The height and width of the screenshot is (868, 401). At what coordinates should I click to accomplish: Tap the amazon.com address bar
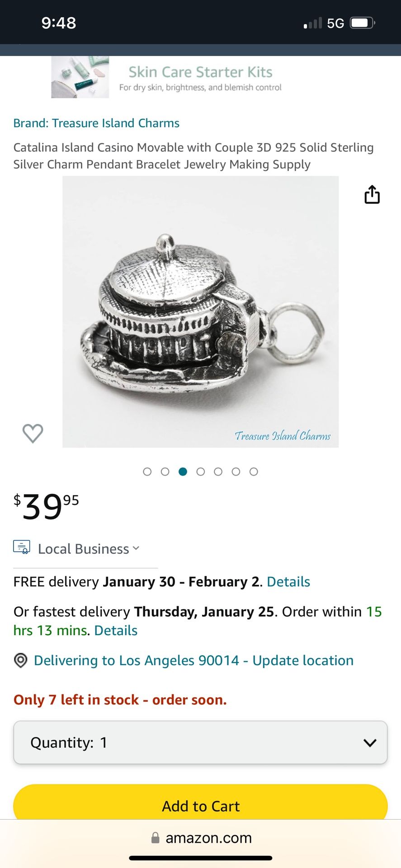(x=200, y=838)
